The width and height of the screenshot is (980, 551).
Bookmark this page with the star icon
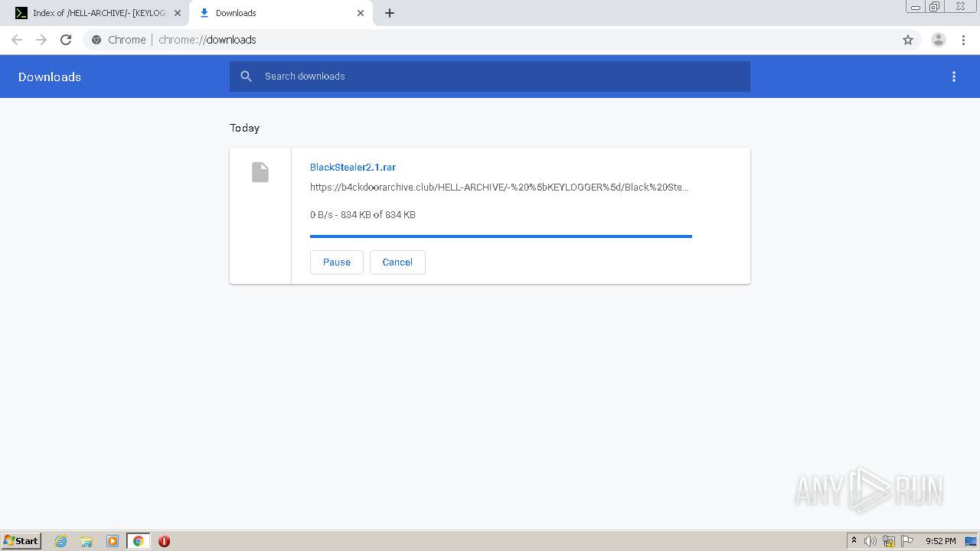click(x=908, y=40)
